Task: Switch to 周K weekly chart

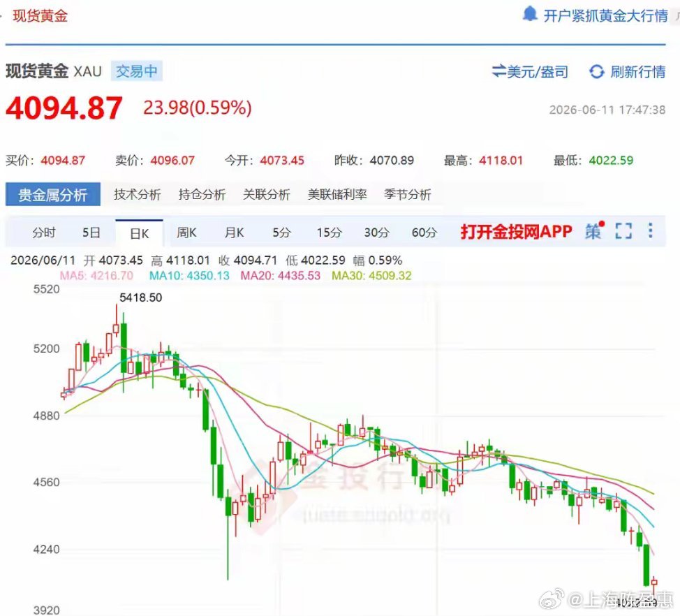Action: 186,233
